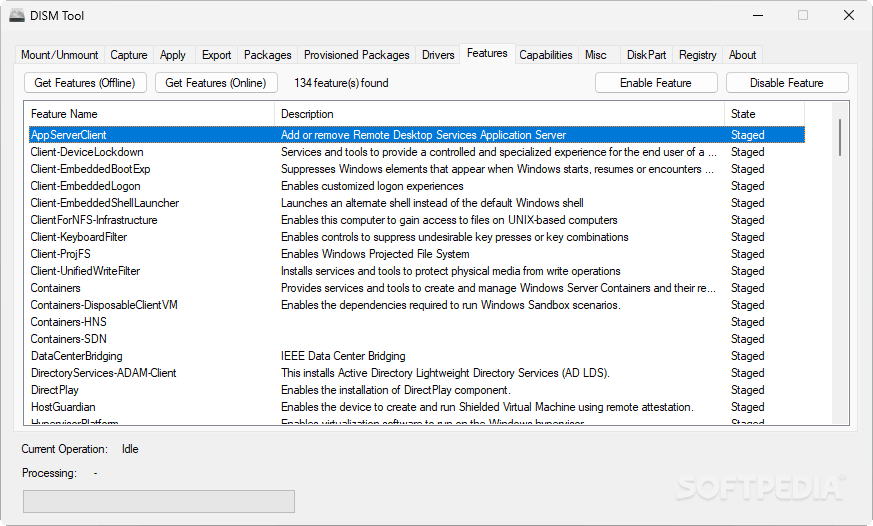Click the Disable Feature button
The height and width of the screenshot is (526, 873).
[x=787, y=83]
